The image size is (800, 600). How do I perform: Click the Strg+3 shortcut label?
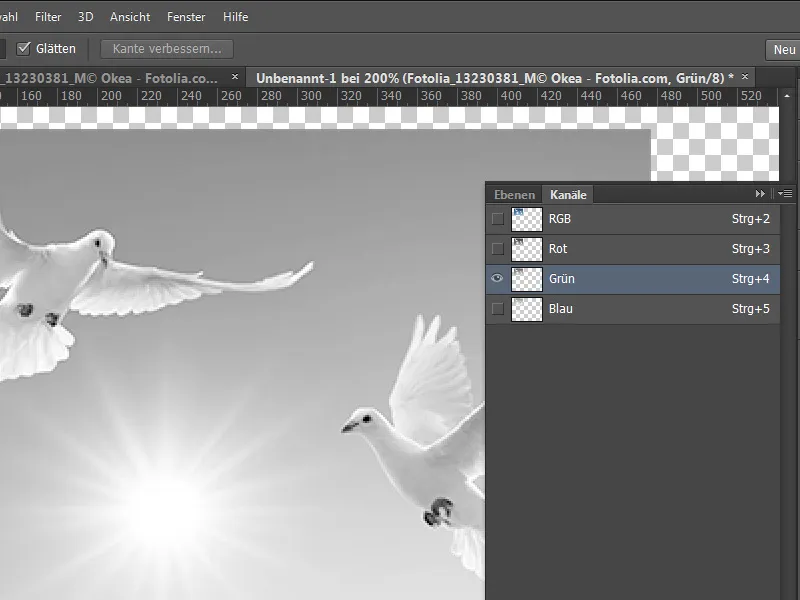(x=751, y=249)
